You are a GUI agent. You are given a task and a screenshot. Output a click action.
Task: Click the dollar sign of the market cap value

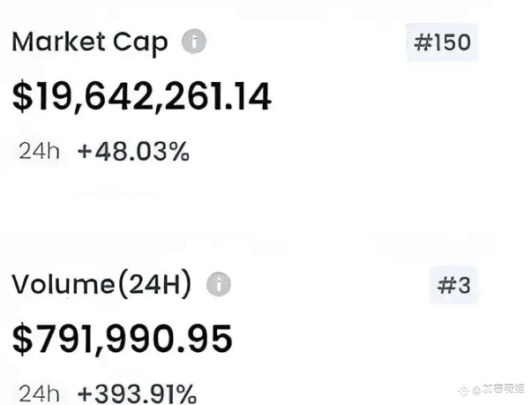point(22,96)
